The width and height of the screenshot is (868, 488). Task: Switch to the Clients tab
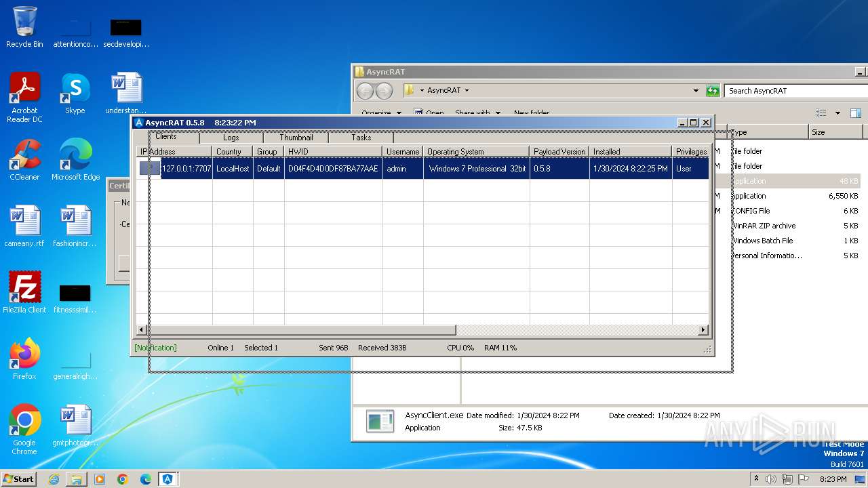tap(166, 136)
